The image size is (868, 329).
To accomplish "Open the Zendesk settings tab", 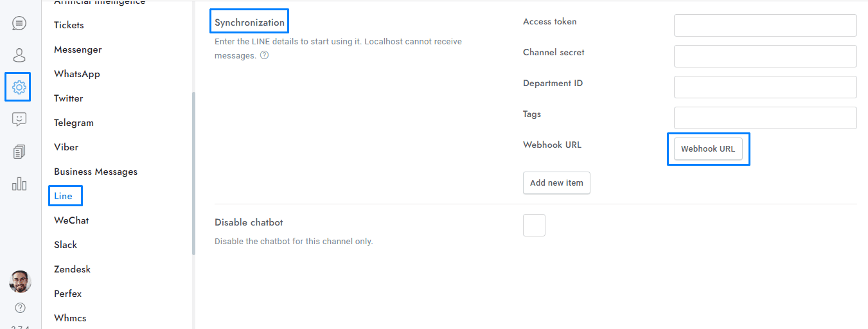I will [x=72, y=269].
